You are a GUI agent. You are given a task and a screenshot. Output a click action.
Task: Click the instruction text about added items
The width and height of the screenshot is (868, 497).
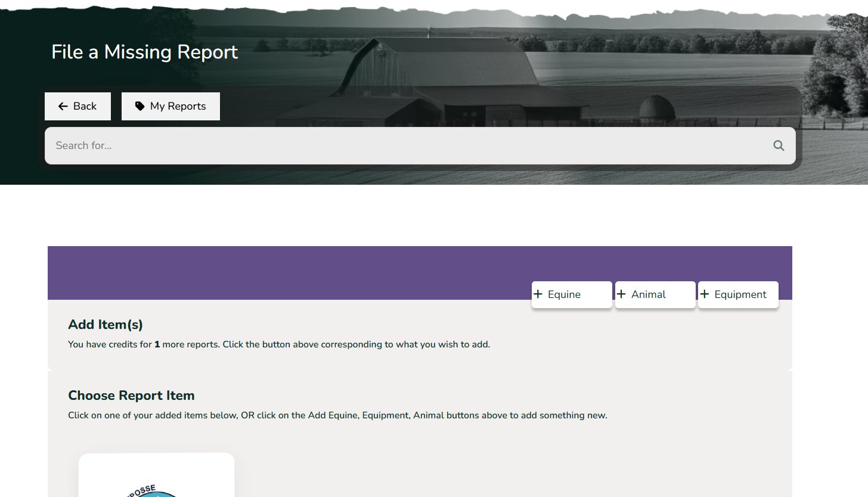pos(337,415)
